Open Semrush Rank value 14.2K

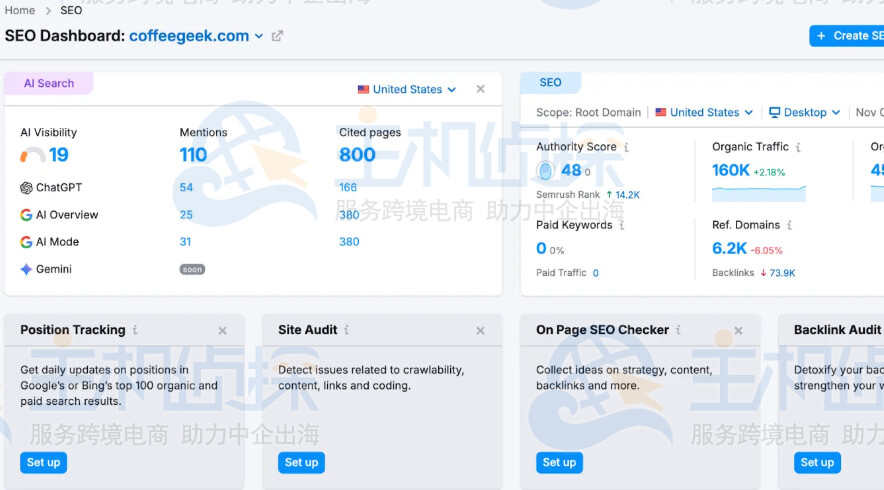pyautogui.click(x=627, y=195)
